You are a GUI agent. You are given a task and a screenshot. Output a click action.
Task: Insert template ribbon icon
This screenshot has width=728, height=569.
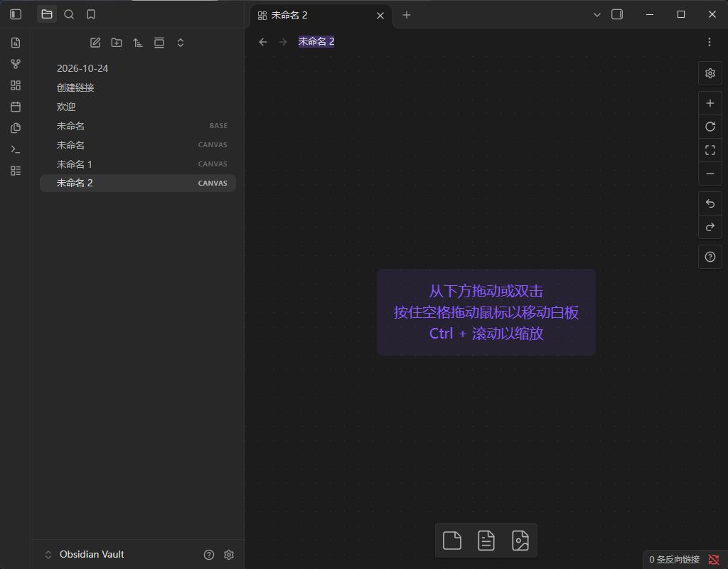[x=16, y=128]
